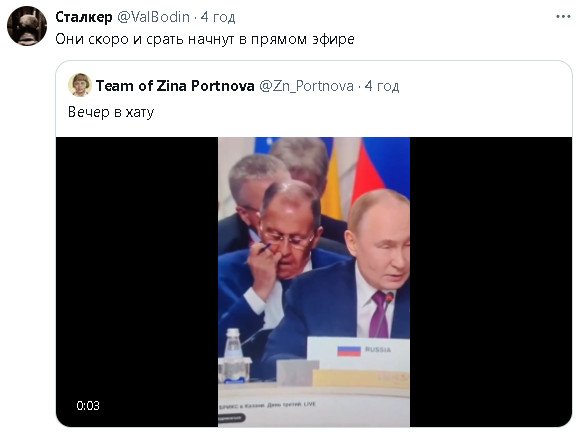
Task: Play the embedded video in quoted tweet
Action: (314, 282)
